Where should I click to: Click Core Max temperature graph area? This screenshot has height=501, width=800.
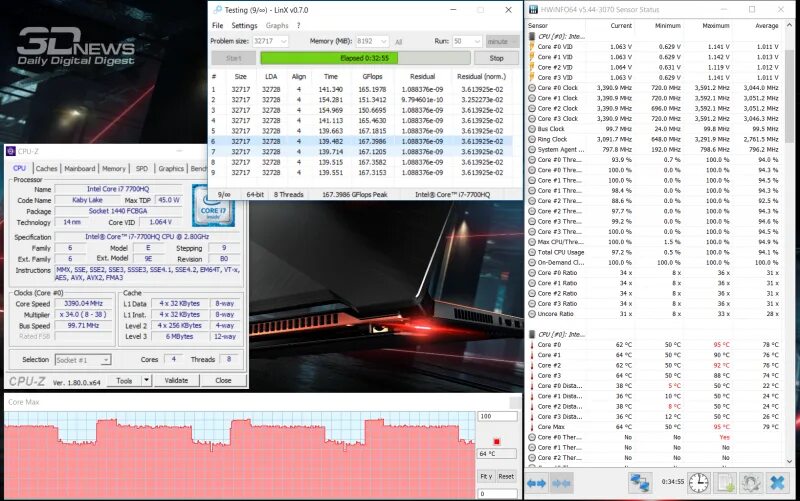[240, 455]
